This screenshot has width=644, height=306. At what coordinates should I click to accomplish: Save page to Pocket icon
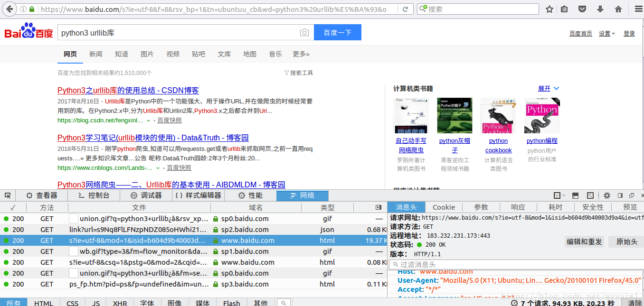pyautogui.click(x=582, y=9)
